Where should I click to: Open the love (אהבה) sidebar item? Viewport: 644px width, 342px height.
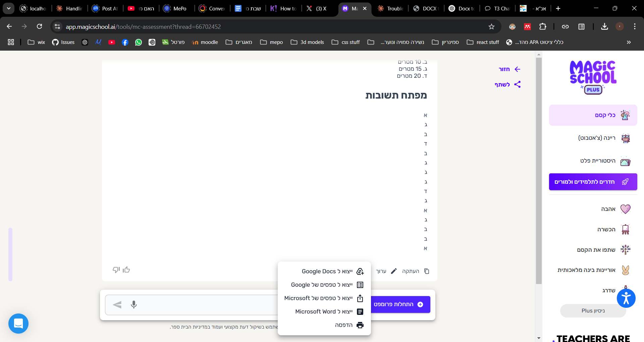[x=593, y=209]
